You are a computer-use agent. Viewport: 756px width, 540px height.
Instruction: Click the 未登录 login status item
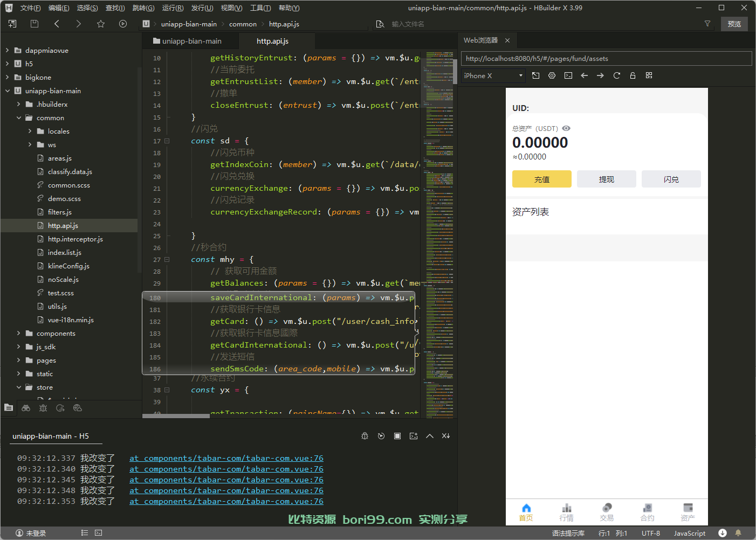pyautogui.click(x=31, y=533)
